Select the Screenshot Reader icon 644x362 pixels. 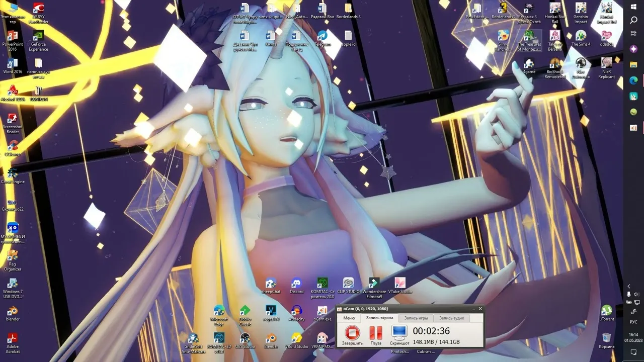click(13, 124)
